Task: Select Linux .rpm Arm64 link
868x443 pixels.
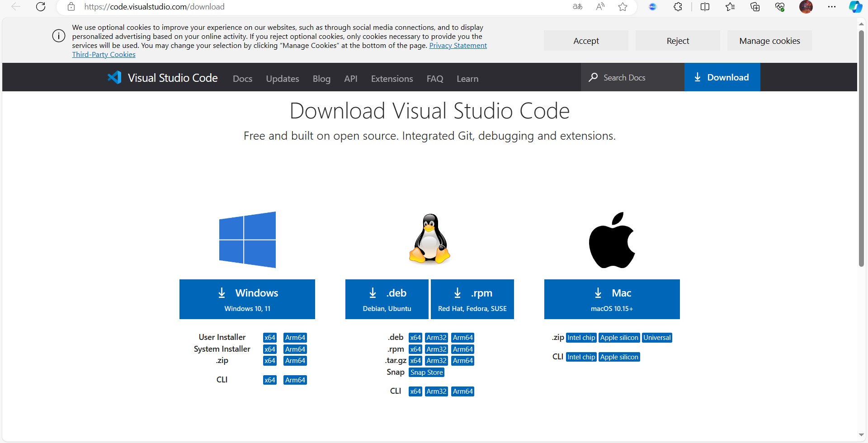Action: pos(463,349)
